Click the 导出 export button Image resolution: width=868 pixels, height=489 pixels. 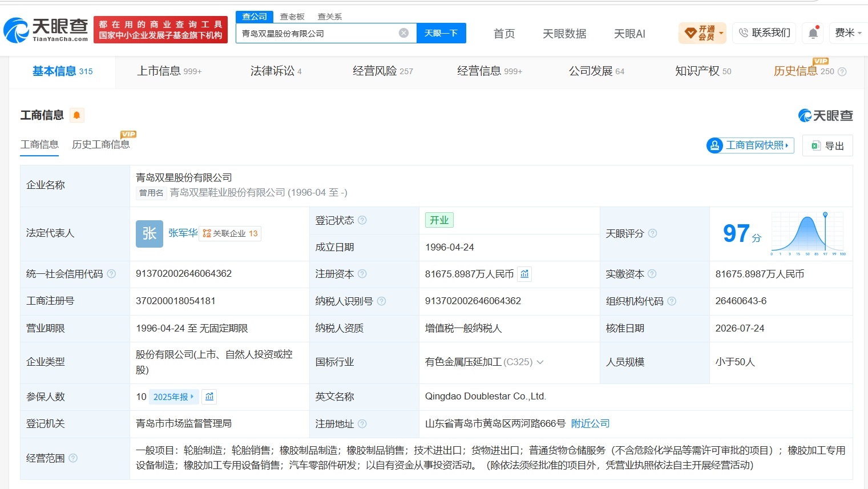[827, 146]
